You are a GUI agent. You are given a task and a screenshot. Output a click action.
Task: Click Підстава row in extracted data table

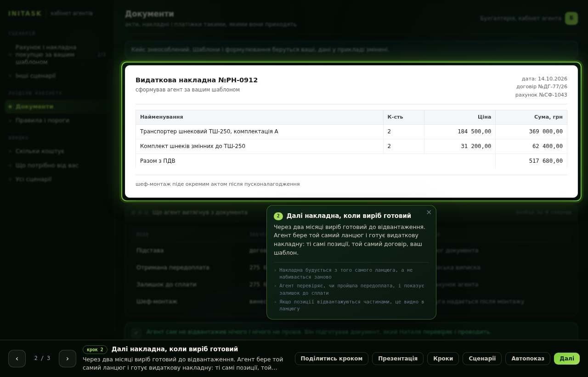351,251
